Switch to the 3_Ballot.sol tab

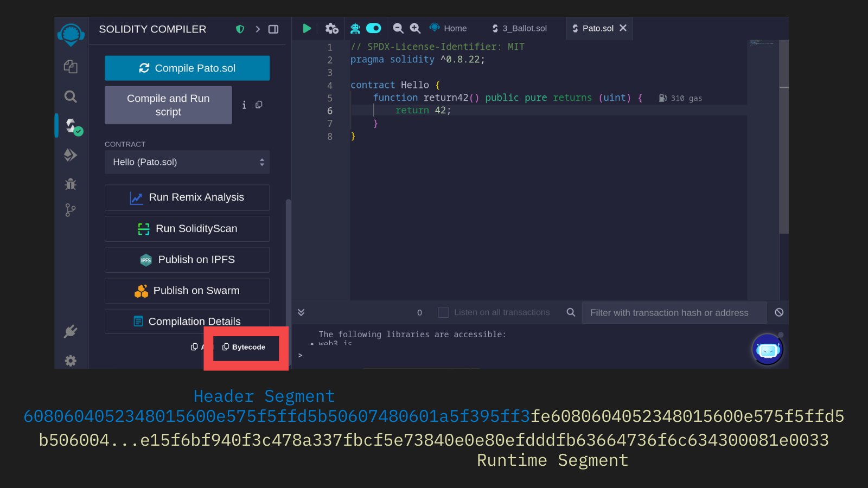point(519,28)
